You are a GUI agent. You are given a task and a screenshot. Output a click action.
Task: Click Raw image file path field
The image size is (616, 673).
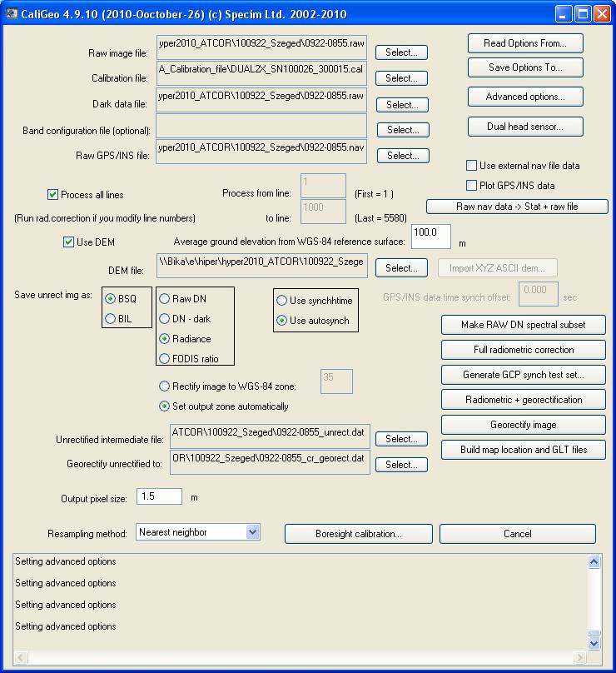coord(261,47)
